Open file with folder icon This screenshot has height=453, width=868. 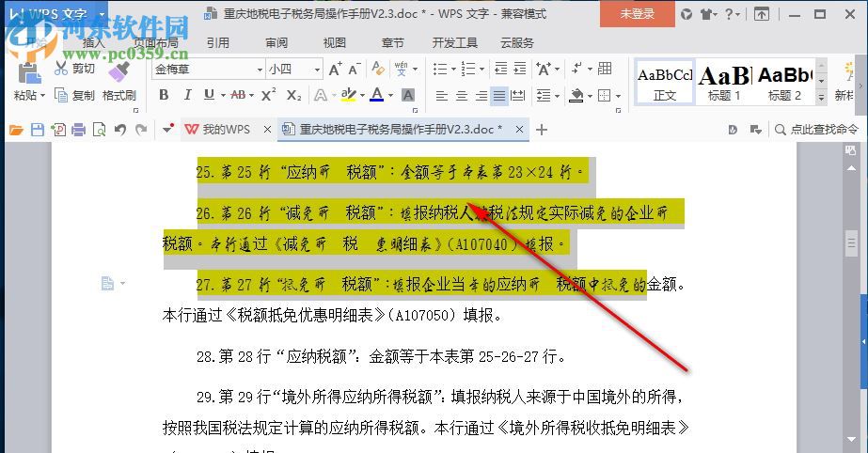coord(16,130)
